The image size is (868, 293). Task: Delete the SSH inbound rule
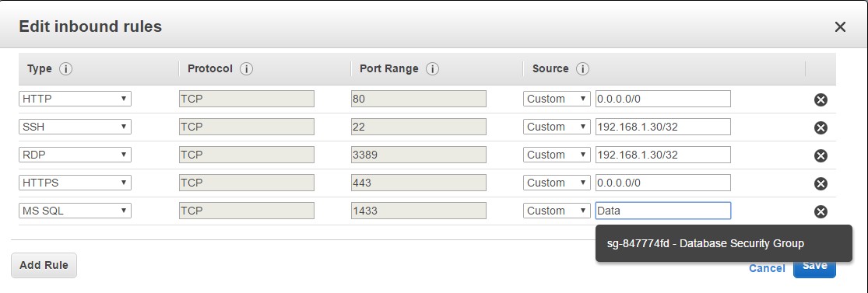click(821, 127)
